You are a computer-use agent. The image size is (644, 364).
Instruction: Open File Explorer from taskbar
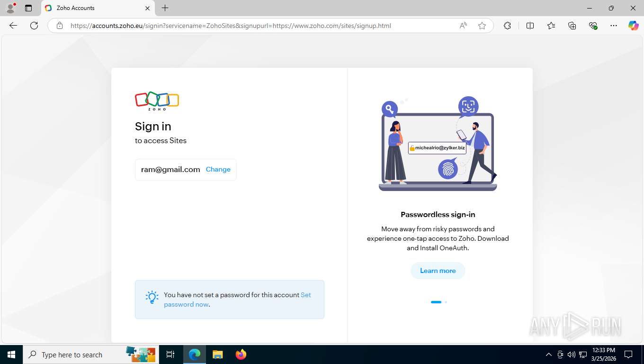(x=217, y=355)
